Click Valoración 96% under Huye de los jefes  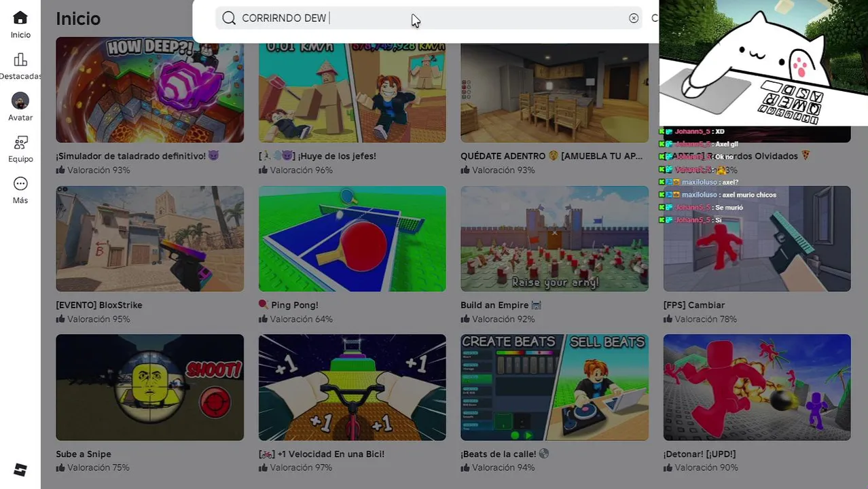(295, 170)
